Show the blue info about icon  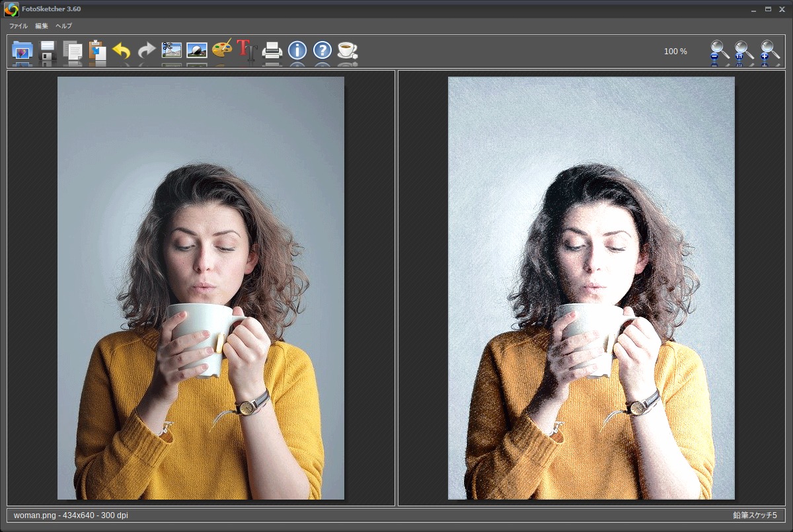click(297, 50)
